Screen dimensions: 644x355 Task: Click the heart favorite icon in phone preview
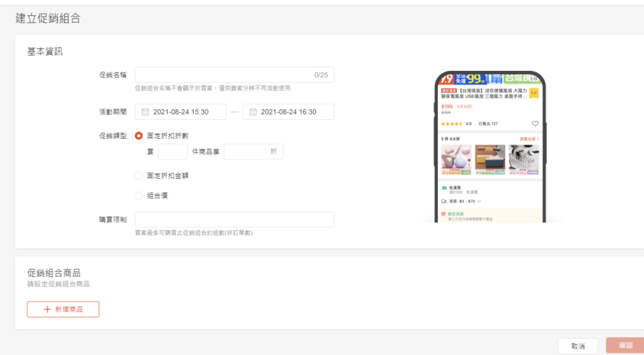point(535,124)
